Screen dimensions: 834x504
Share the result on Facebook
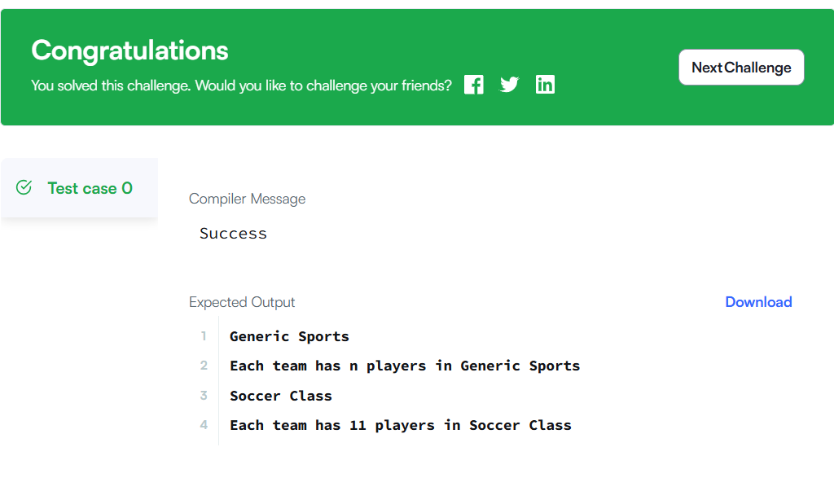click(x=473, y=85)
